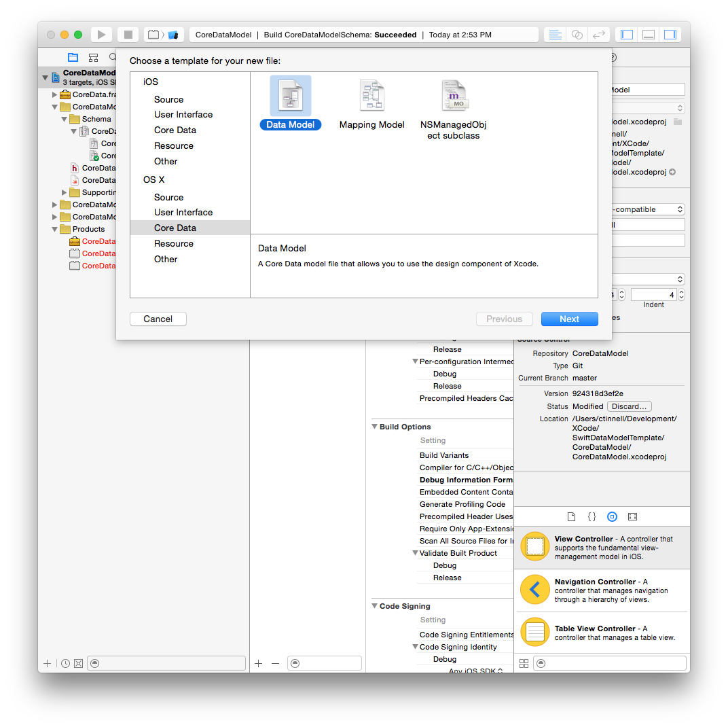Remove target with minus button

click(275, 663)
